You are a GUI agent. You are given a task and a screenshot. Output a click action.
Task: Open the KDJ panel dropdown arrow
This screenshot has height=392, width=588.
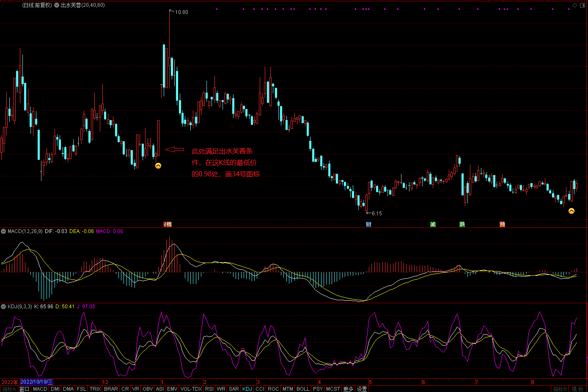3,307
